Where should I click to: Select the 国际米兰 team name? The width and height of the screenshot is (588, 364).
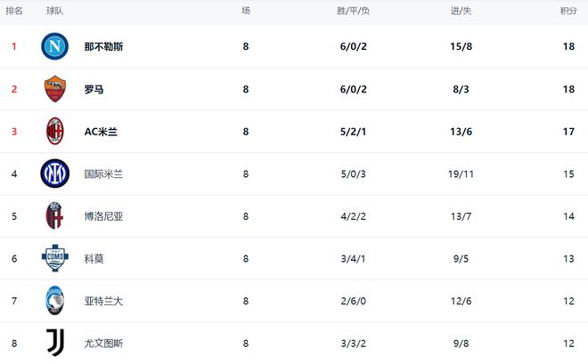tap(103, 174)
